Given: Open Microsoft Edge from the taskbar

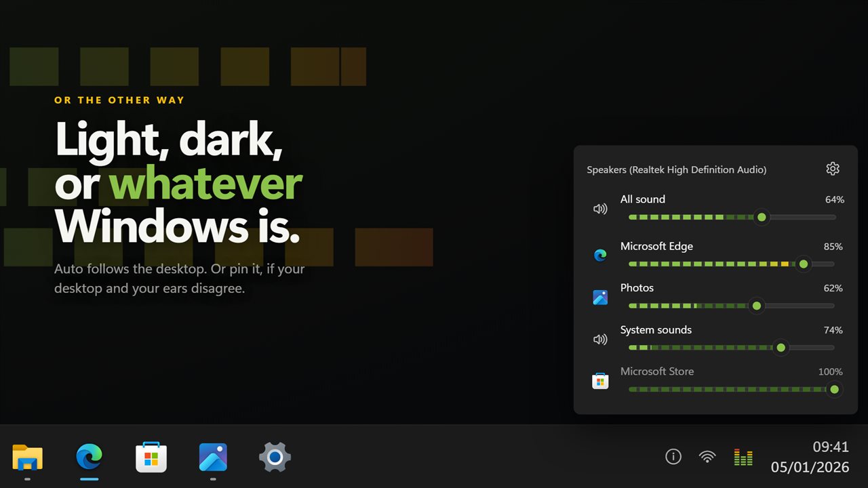Looking at the screenshot, I should pos(89,457).
